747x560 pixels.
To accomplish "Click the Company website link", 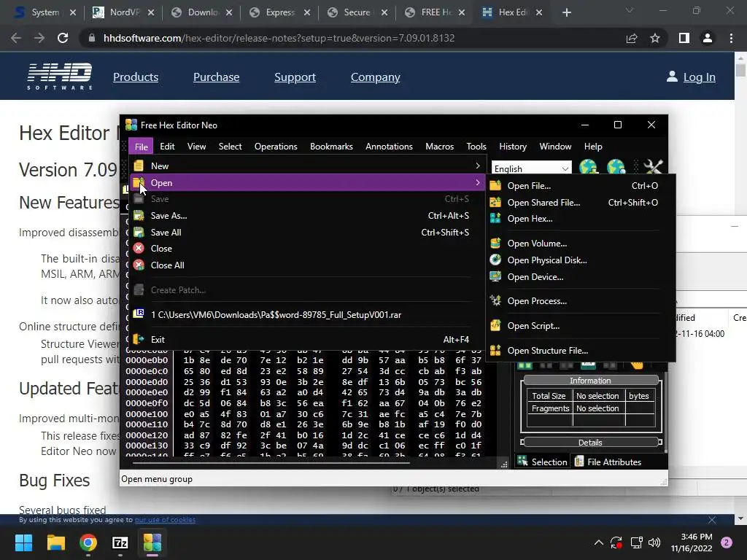I will [376, 77].
